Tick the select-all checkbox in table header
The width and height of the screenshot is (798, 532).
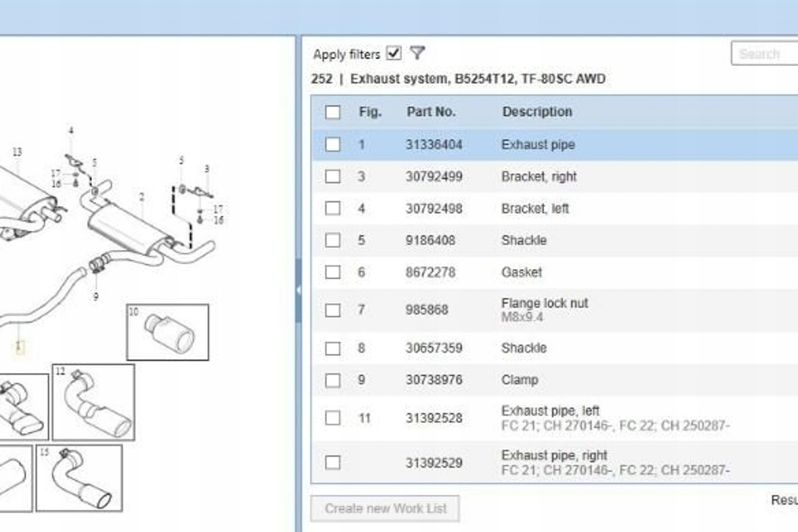(332, 112)
